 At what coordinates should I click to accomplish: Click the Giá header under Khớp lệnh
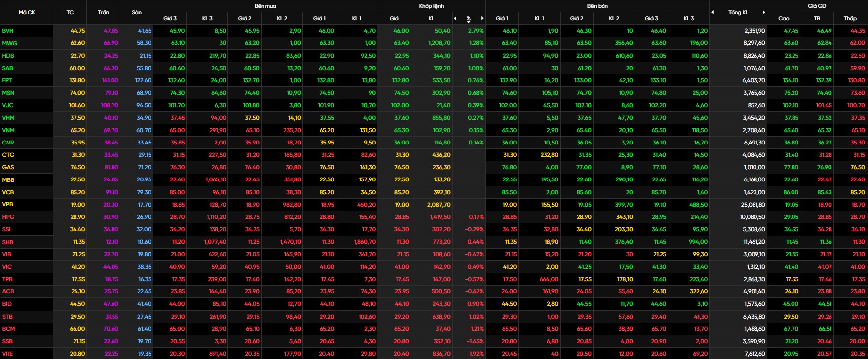pos(394,18)
